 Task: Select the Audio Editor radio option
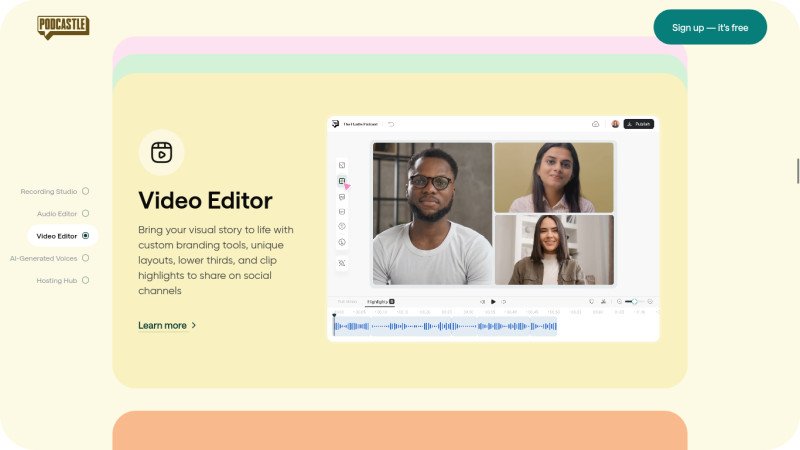pos(85,213)
